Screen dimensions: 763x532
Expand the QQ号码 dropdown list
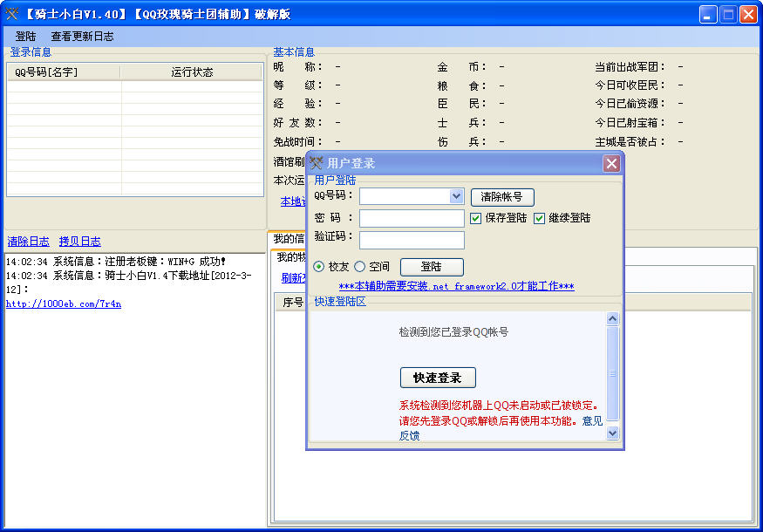[456, 196]
